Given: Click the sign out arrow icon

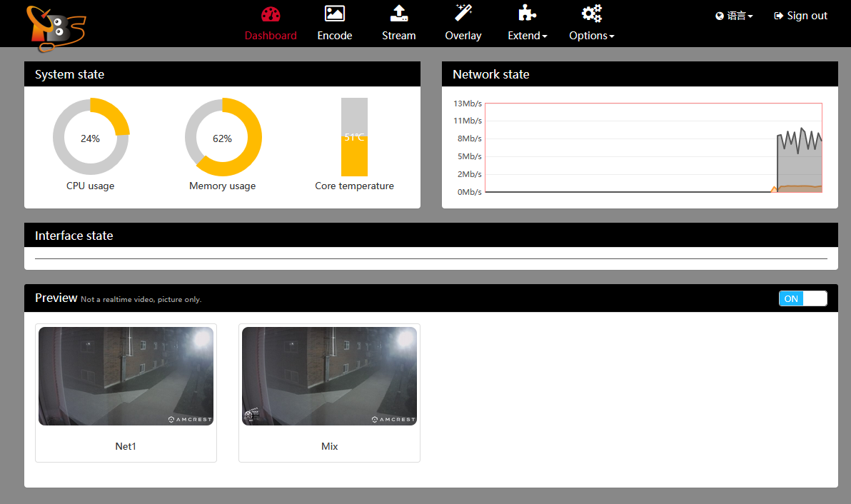Looking at the screenshot, I should tap(778, 16).
